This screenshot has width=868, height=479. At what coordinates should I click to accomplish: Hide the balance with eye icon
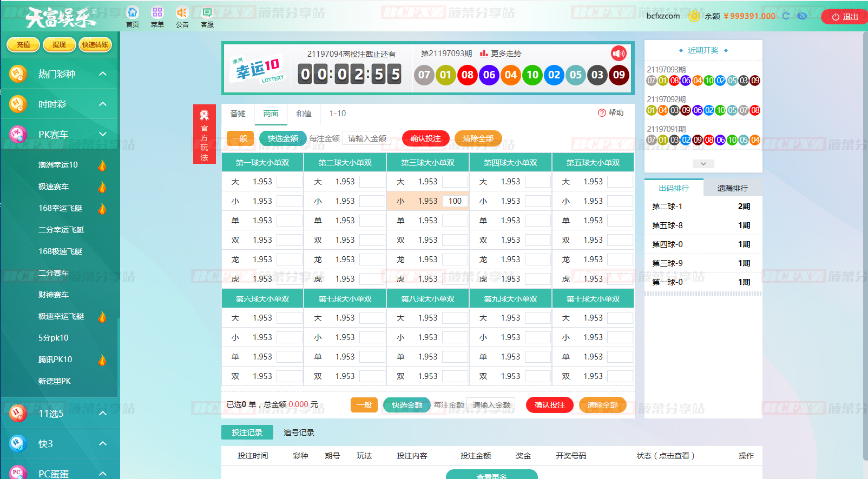pyautogui.click(x=802, y=16)
